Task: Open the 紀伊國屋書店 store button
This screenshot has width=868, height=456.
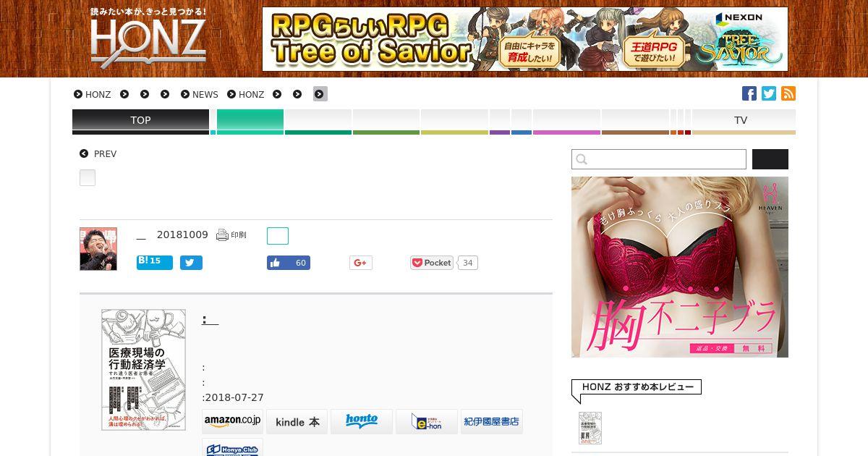Action: (x=492, y=422)
